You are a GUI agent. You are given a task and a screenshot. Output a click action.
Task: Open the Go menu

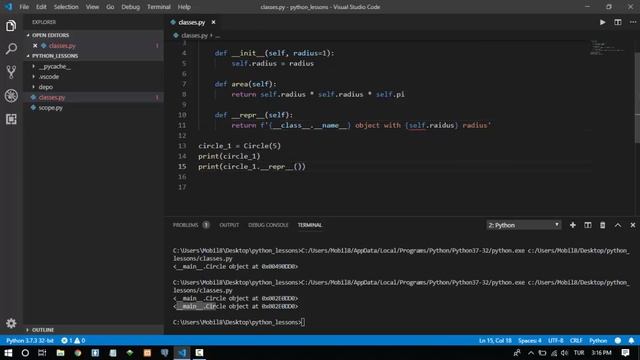click(110, 7)
